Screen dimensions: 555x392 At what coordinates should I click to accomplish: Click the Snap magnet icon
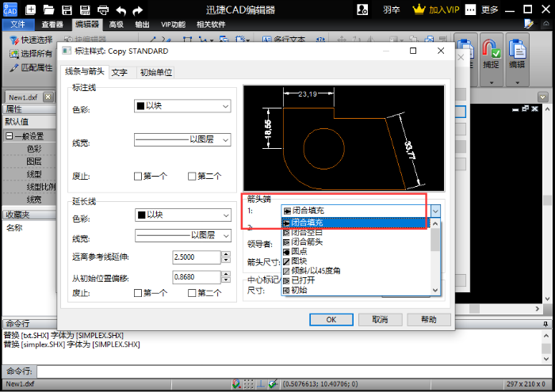(491, 48)
